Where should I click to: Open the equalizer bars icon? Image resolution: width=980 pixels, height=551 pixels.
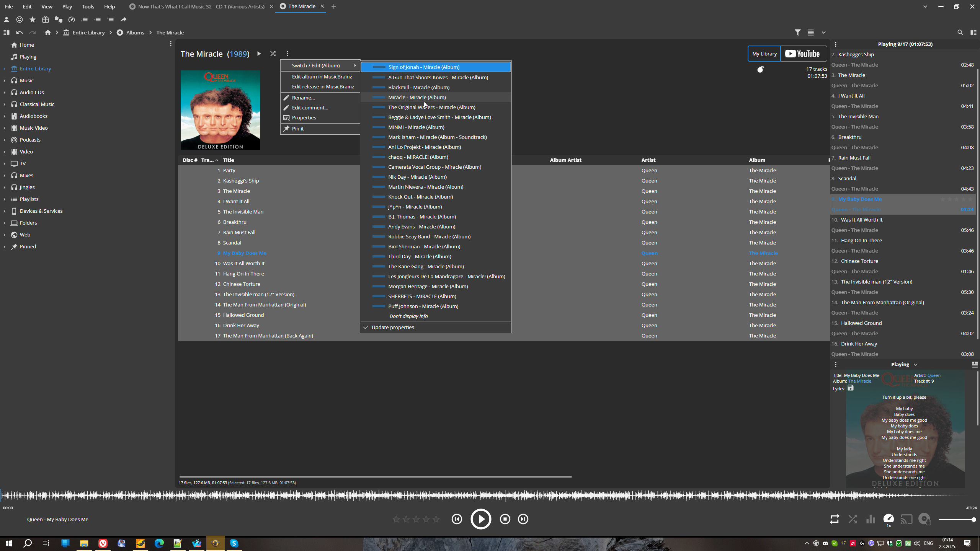pyautogui.click(x=871, y=519)
